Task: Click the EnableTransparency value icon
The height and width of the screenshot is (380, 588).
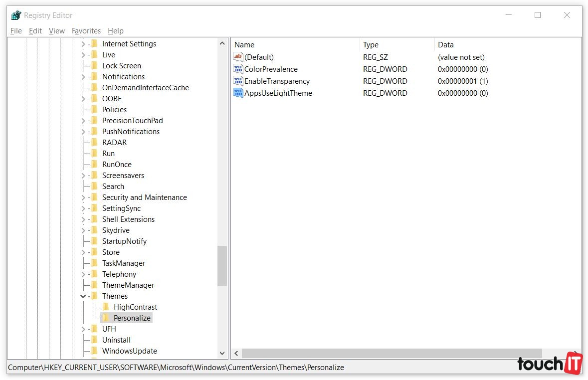Action: [x=238, y=81]
